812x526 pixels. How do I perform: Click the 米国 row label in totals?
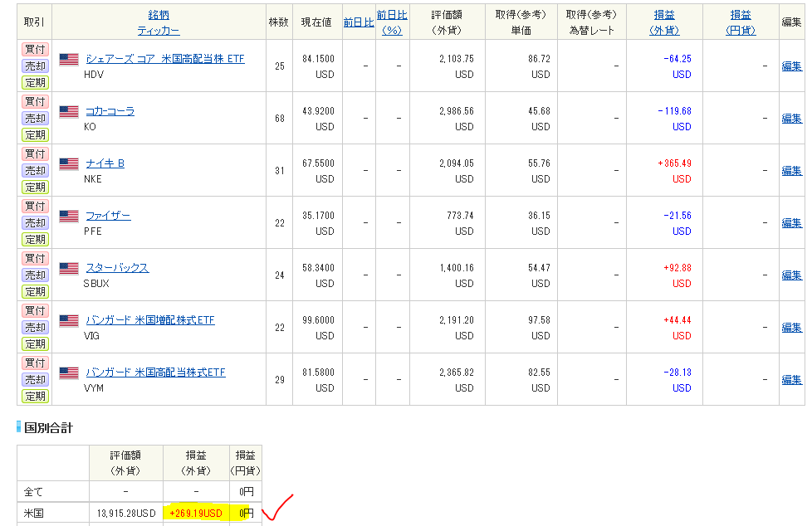point(34,513)
